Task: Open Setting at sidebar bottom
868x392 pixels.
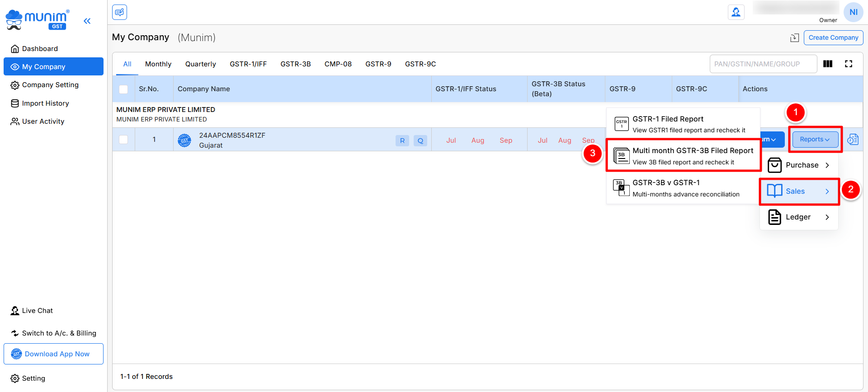Action: pos(28,378)
